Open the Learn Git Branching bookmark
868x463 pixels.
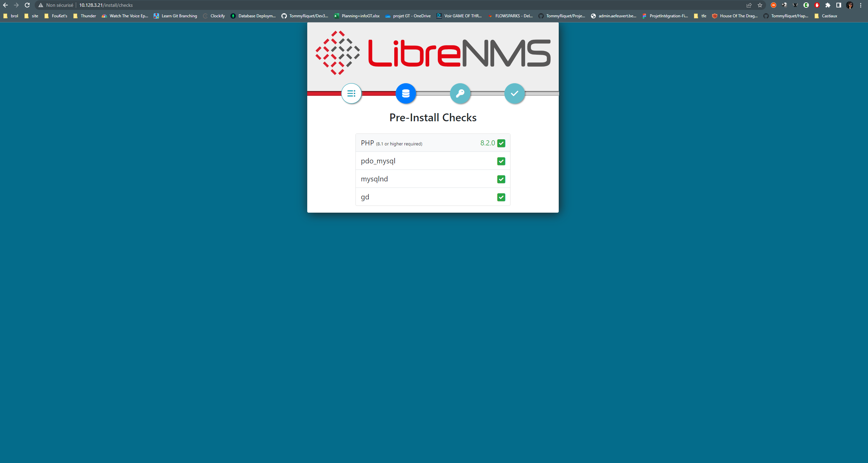[175, 16]
